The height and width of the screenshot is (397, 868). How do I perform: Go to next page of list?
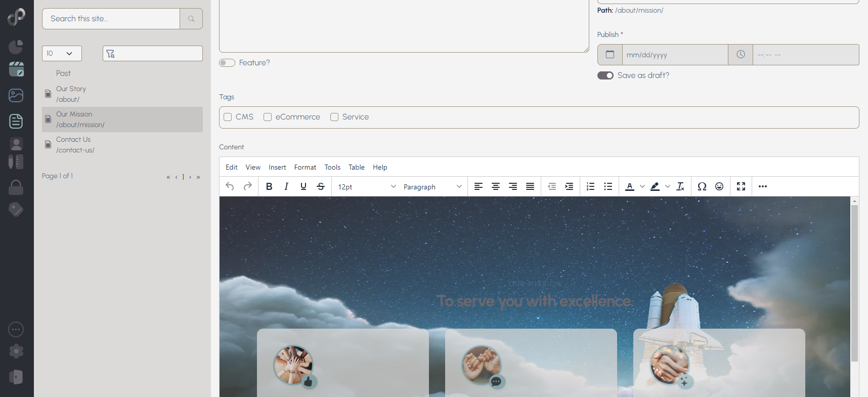(x=190, y=177)
